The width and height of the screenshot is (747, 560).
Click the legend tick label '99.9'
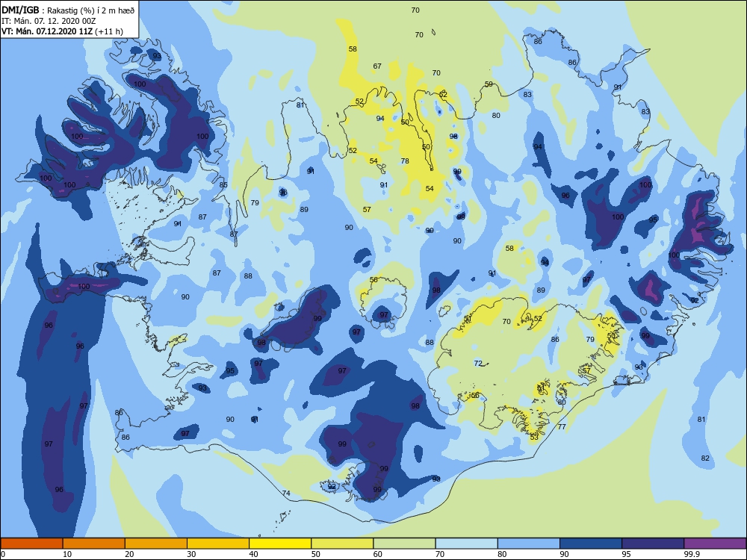(691, 554)
